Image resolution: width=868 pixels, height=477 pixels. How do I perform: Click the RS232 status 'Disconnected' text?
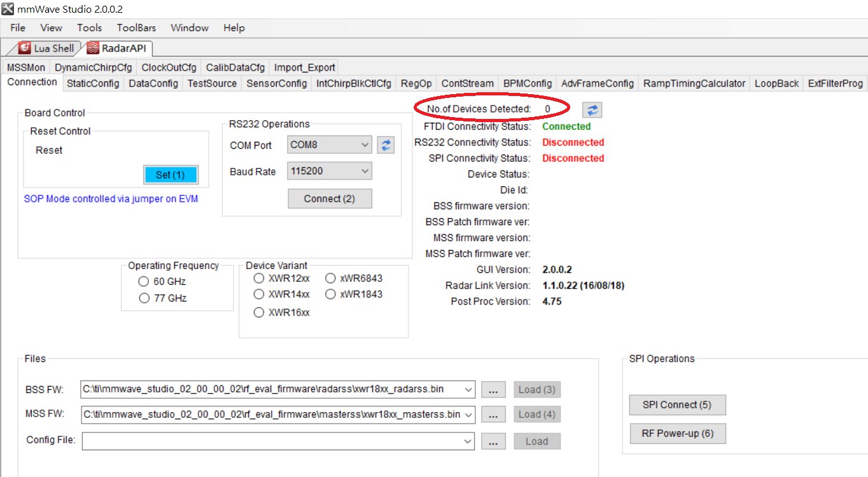tap(573, 142)
